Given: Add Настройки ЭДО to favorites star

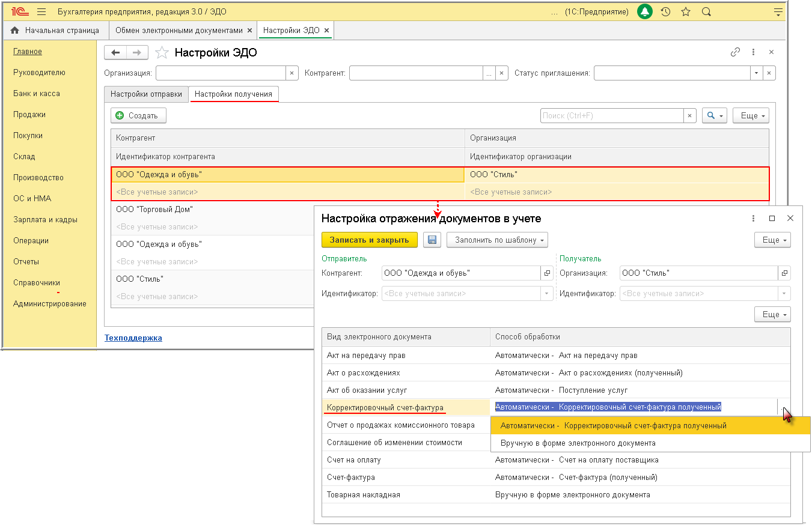Looking at the screenshot, I should (x=162, y=53).
